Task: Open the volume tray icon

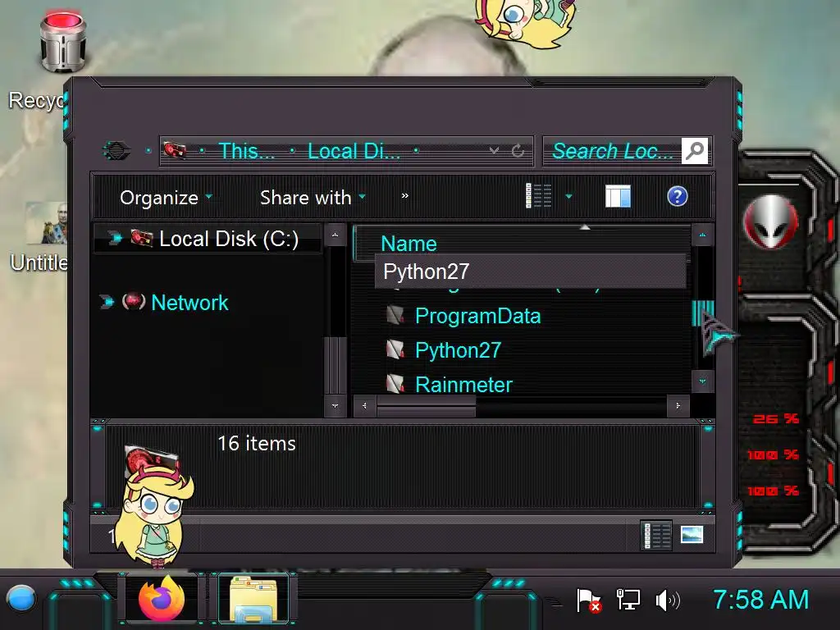Action: [668, 600]
